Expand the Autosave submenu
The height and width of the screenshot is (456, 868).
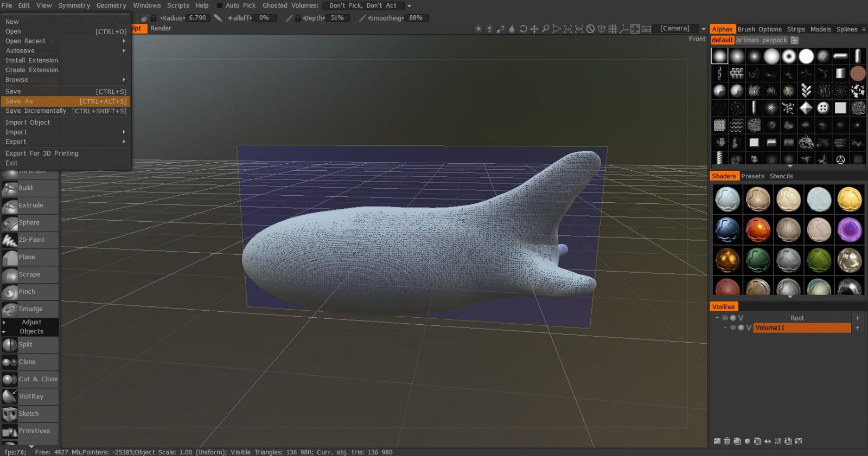point(124,51)
